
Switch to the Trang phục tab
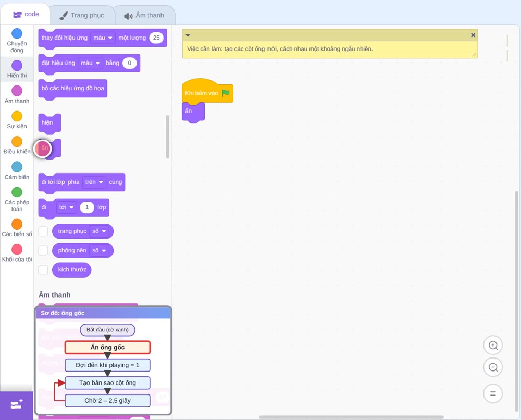click(x=82, y=15)
